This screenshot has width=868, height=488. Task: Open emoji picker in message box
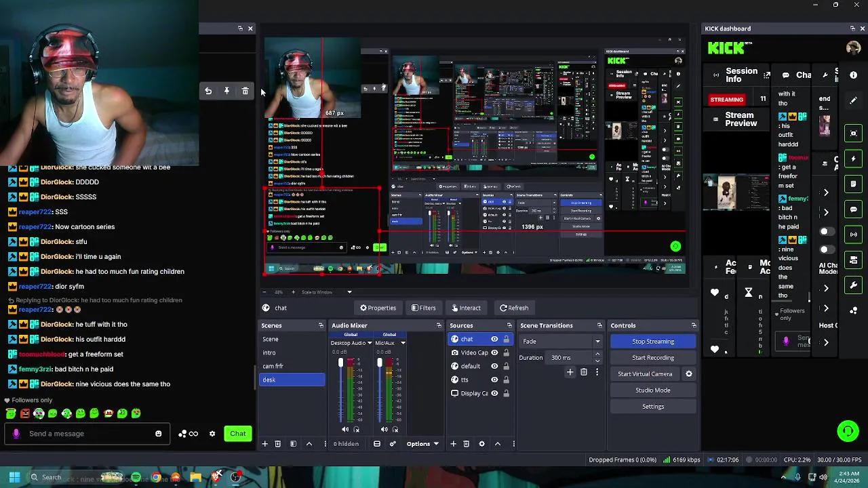click(x=159, y=434)
